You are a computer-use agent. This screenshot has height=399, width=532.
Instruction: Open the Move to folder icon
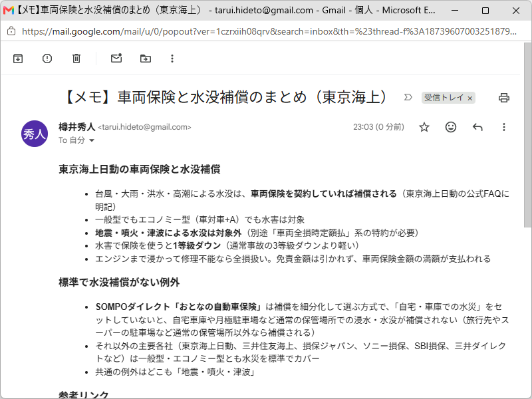[x=146, y=59]
